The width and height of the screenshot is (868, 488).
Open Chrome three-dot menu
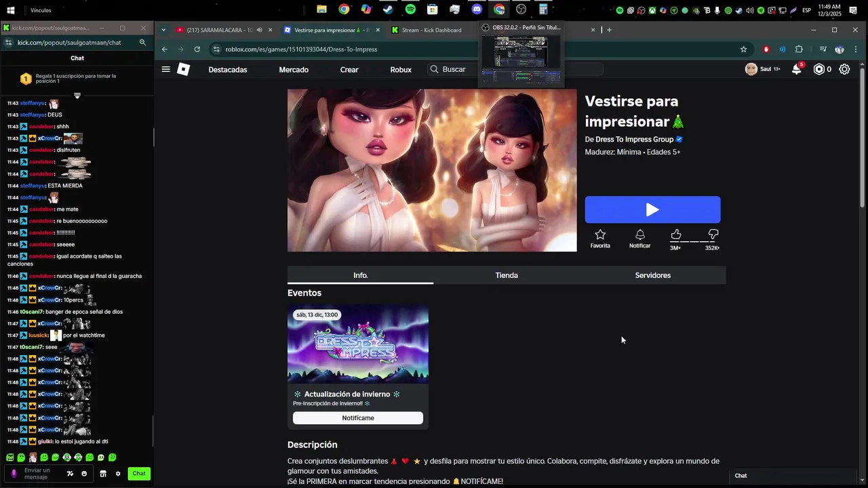[856, 49]
